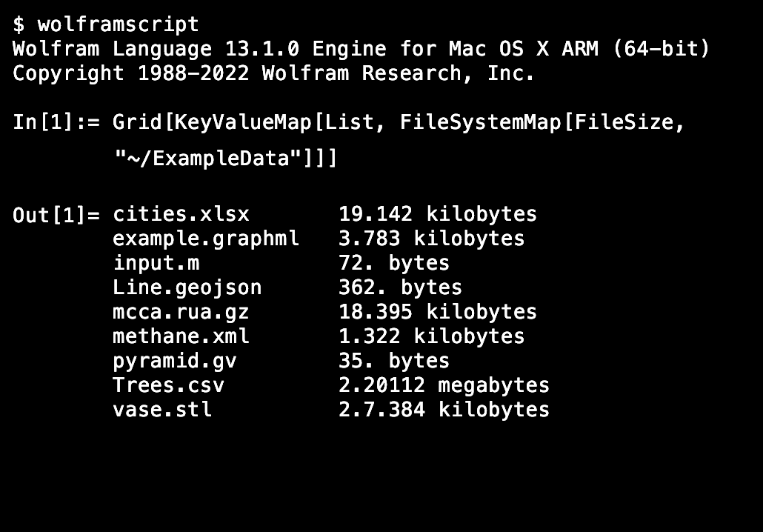Click the Grid[KeyValueMap[List input expression

click(x=399, y=122)
